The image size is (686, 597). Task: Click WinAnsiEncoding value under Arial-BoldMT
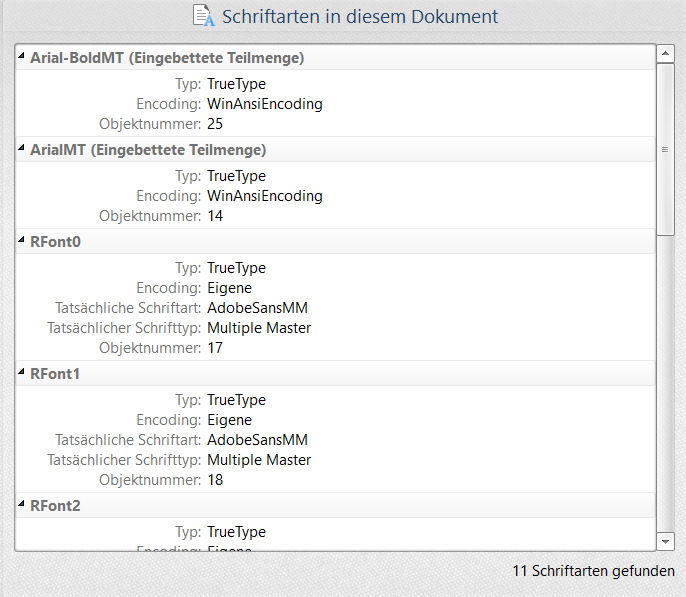click(265, 104)
